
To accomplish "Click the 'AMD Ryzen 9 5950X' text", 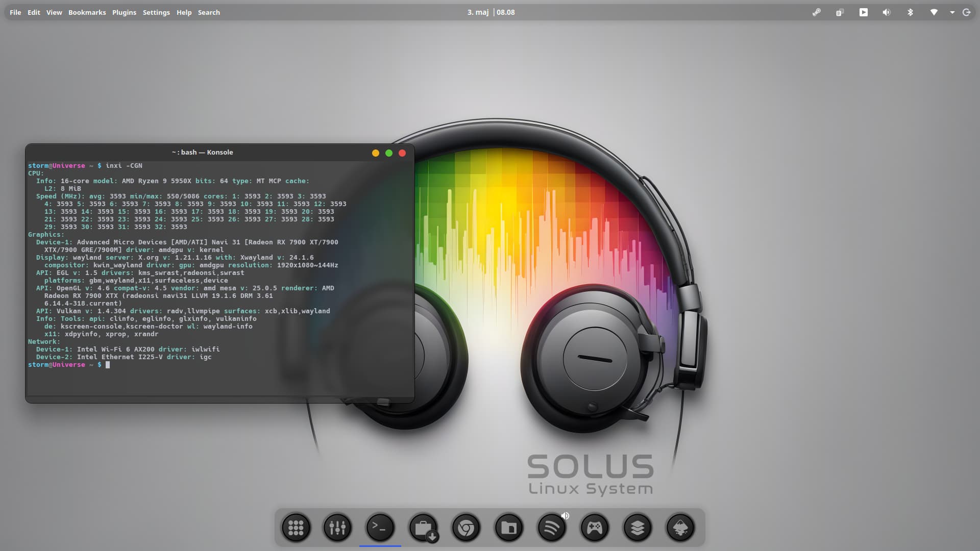I will (157, 181).
